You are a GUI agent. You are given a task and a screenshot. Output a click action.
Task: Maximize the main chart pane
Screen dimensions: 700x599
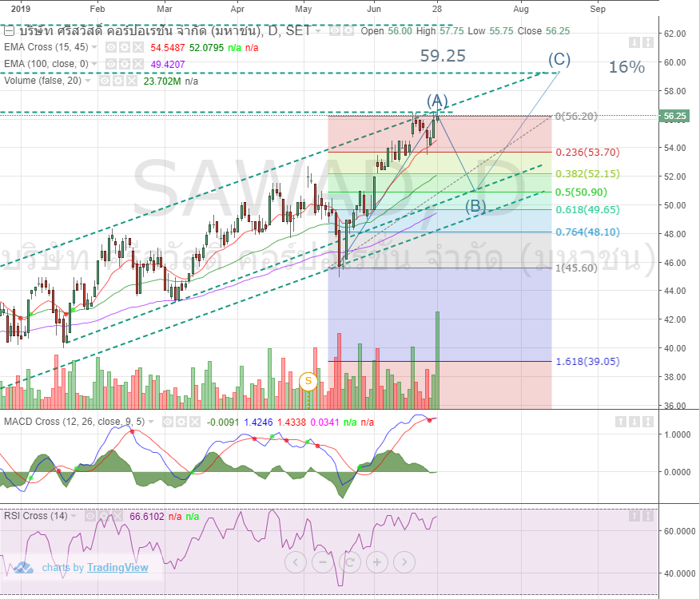coord(648,43)
